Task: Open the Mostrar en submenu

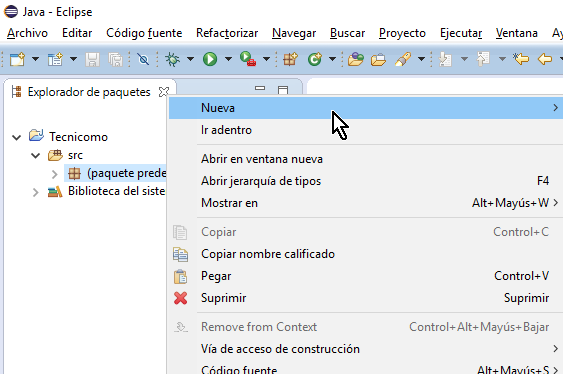Action: 366,203
